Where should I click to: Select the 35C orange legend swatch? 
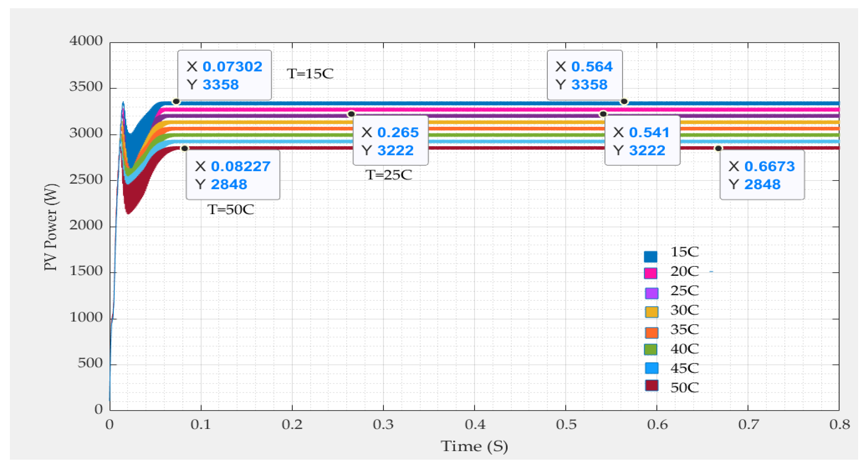(651, 332)
